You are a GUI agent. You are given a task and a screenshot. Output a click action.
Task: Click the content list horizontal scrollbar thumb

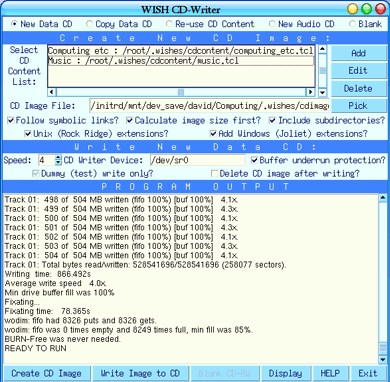180,92
